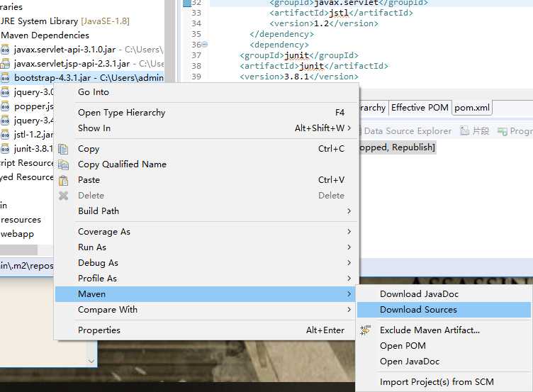Switch to the Effective POM tab
This screenshot has width=533, height=392.
[x=420, y=108]
